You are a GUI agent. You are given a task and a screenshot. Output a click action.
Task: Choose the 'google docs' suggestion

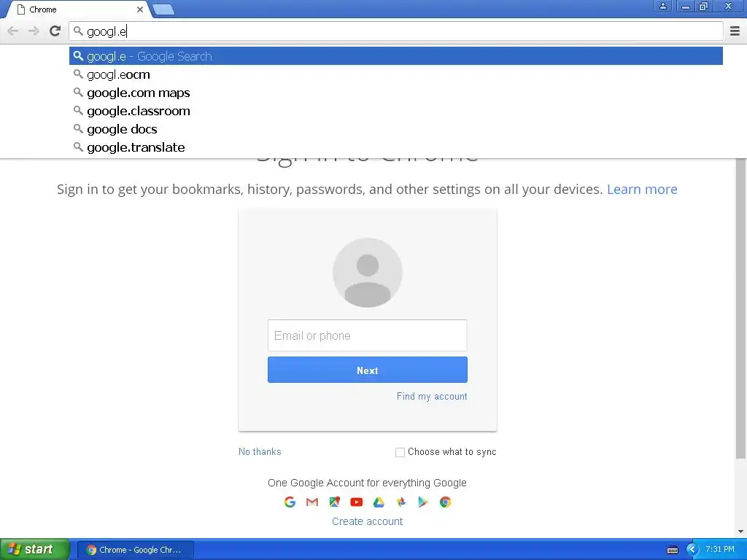[x=395, y=128]
